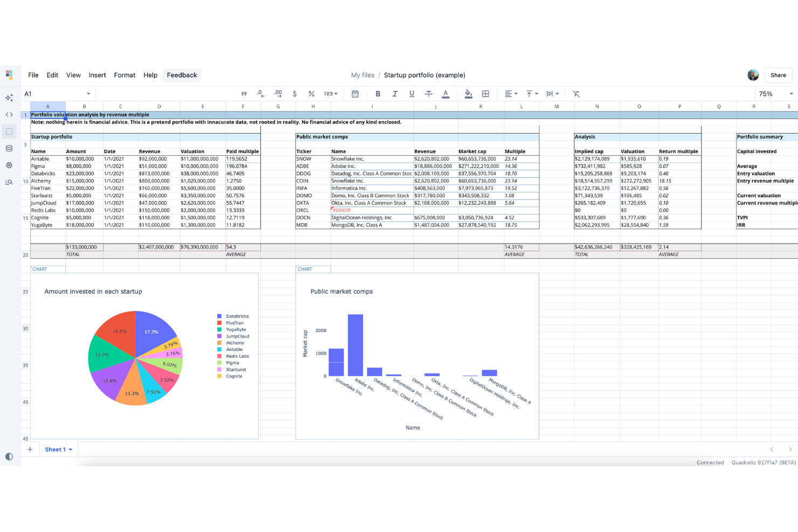Open the Help menu

(150, 75)
